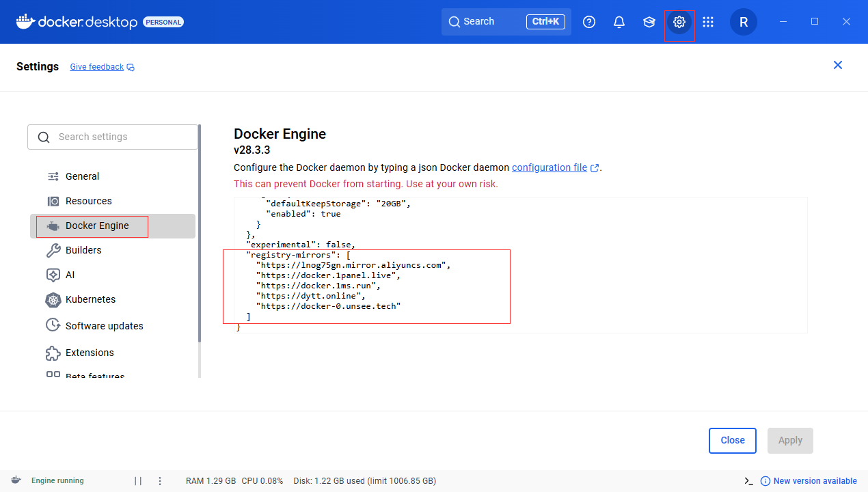Screen dimensions: 868x492
Task: Pause the engine from status bar
Action: [138, 481]
